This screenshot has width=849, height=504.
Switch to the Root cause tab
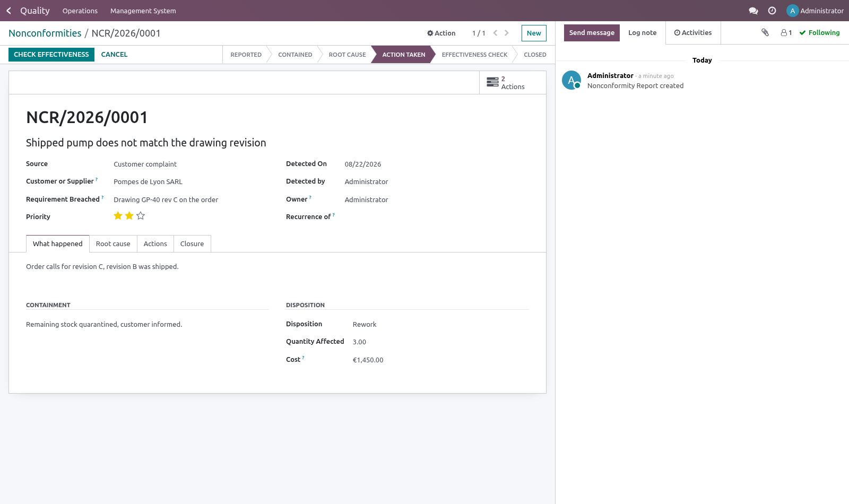tap(113, 244)
